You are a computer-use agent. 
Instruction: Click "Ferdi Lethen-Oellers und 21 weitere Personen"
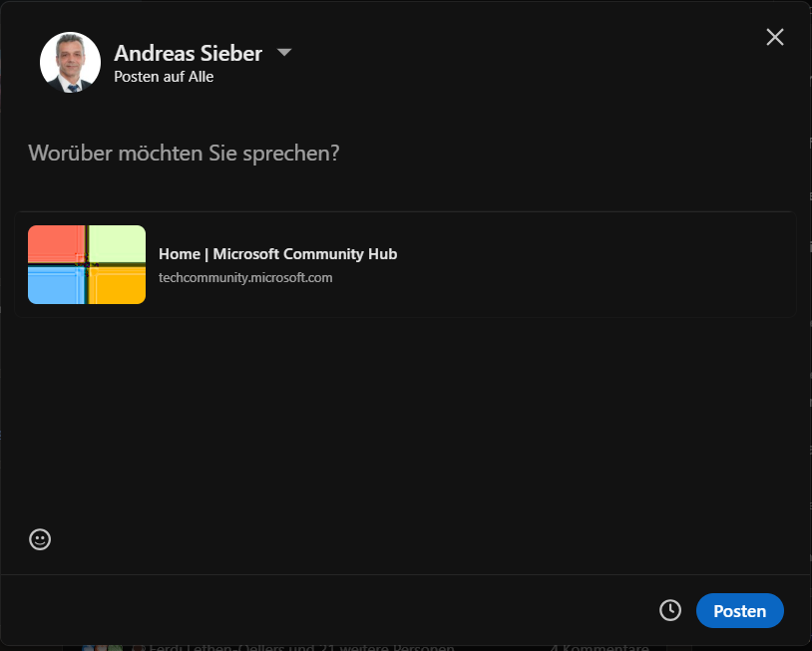tap(301, 647)
